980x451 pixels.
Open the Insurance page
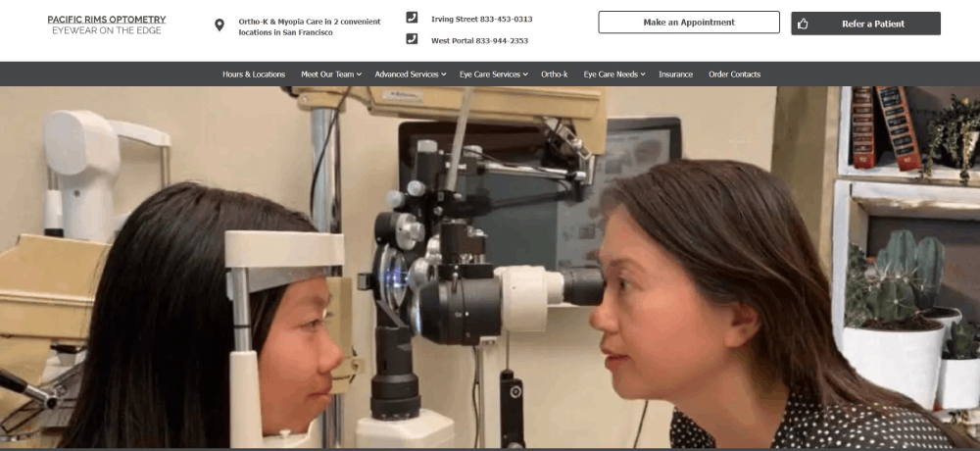pos(675,75)
